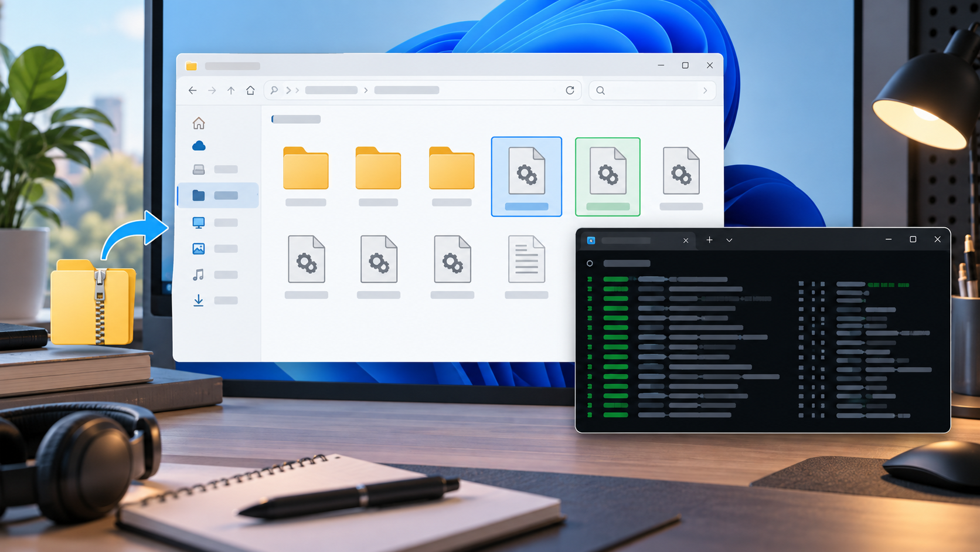Close the current terminal tab
Viewport: 980px width, 552px height.
(686, 241)
